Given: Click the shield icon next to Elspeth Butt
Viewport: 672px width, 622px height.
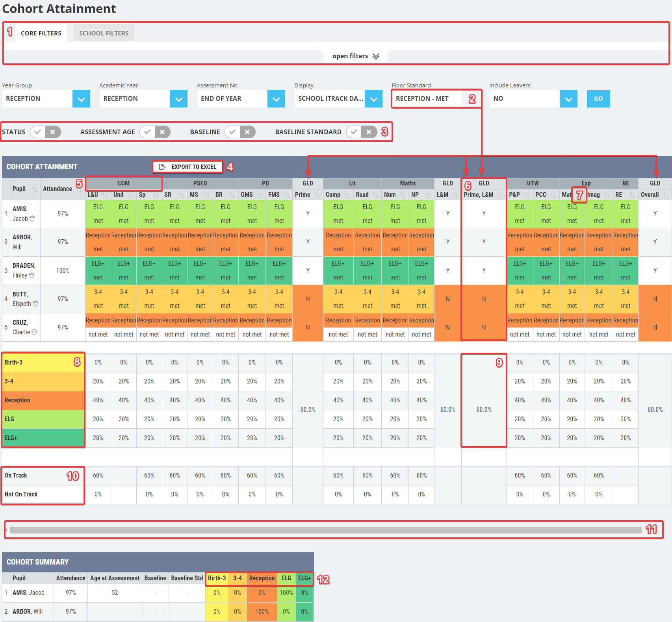Looking at the screenshot, I should 35,304.
